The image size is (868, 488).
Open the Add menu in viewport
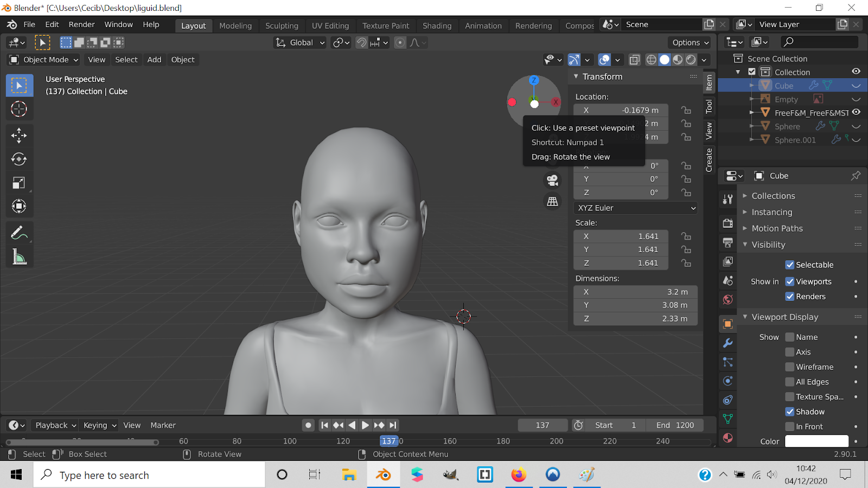click(154, 60)
